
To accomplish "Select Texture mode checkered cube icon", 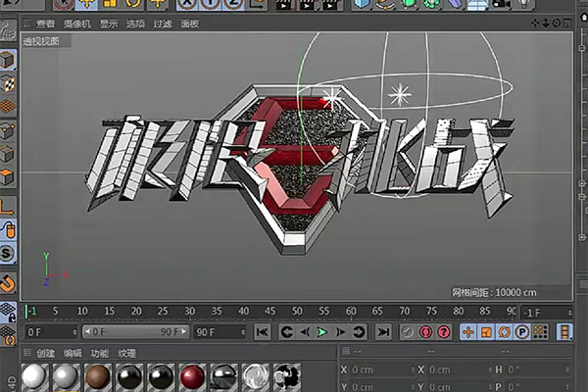I will click(8, 83).
